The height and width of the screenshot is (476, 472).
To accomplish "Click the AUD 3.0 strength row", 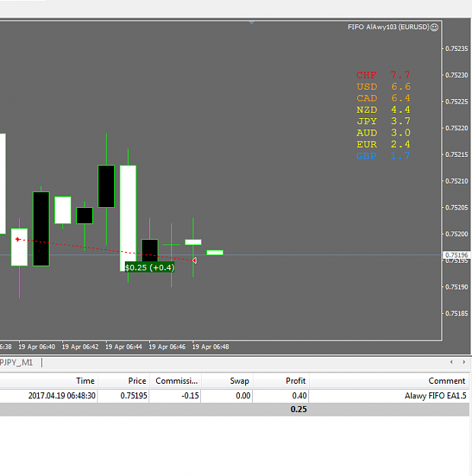I will tap(384, 133).
